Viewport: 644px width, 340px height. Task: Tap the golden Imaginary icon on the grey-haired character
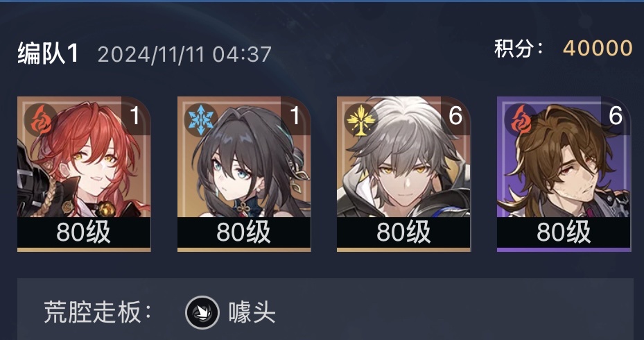[360, 119]
